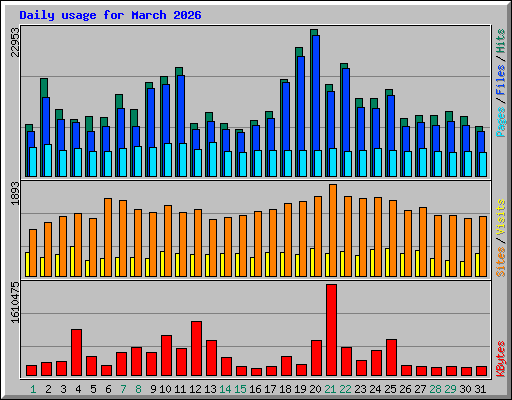Click the 'Files' legend label
The width and height of the screenshot is (512, 400).
pos(501,80)
